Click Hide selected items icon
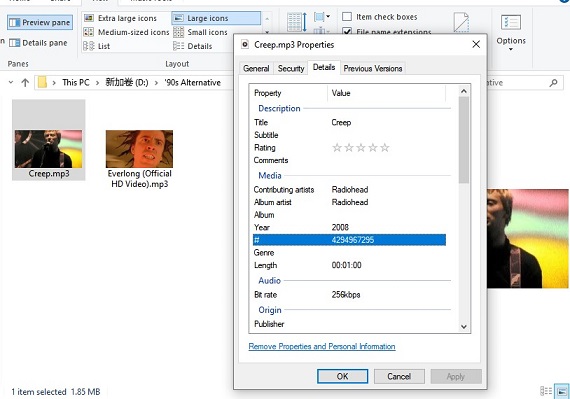Screen dimensions: 570x399 tap(461, 22)
